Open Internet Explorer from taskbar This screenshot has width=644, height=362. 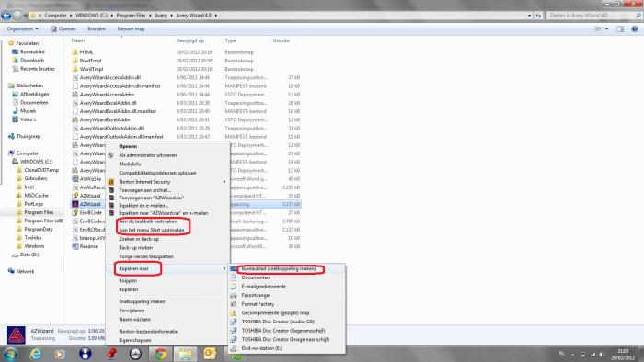click(x=36, y=354)
